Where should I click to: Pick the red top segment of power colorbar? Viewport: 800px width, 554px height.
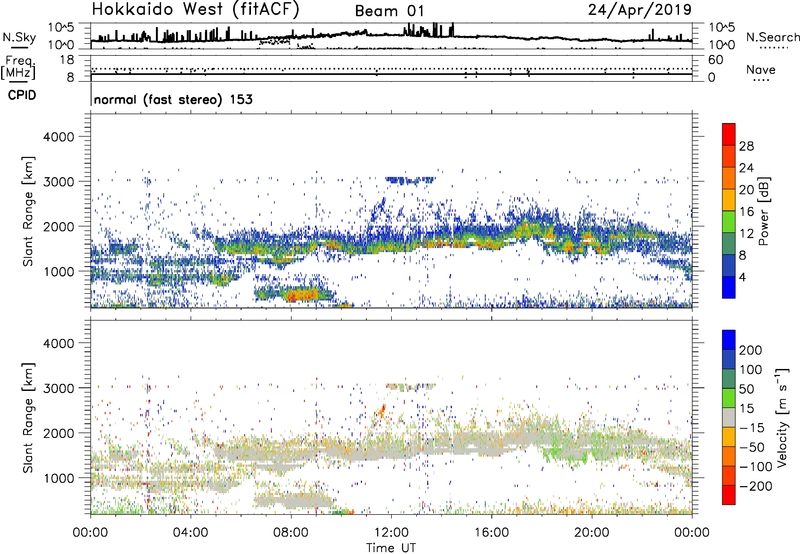click(729, 134)
